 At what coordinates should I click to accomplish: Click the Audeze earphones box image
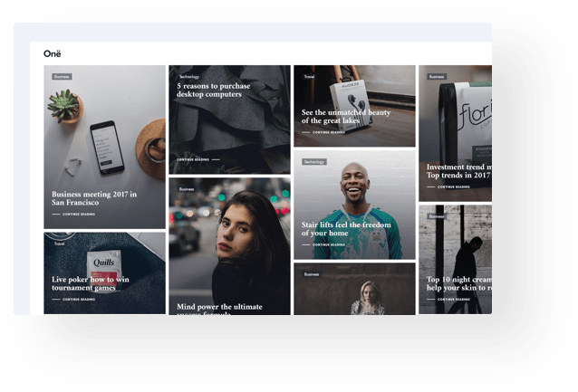[354, 106]
